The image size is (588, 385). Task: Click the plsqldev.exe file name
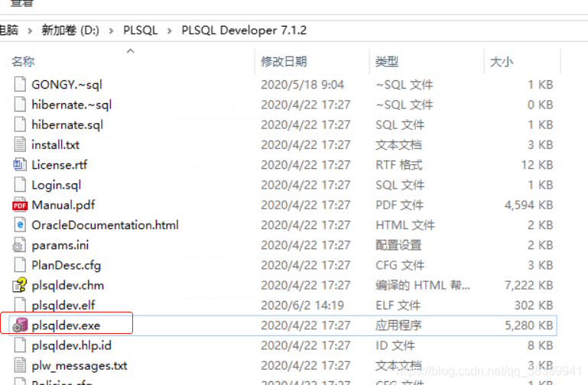(x=66, y=325)
